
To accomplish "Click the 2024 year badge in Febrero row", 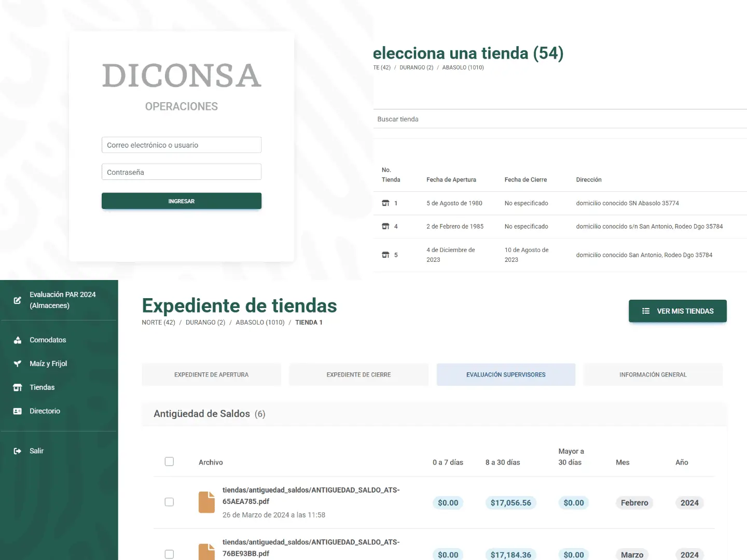I will (689, 503).
